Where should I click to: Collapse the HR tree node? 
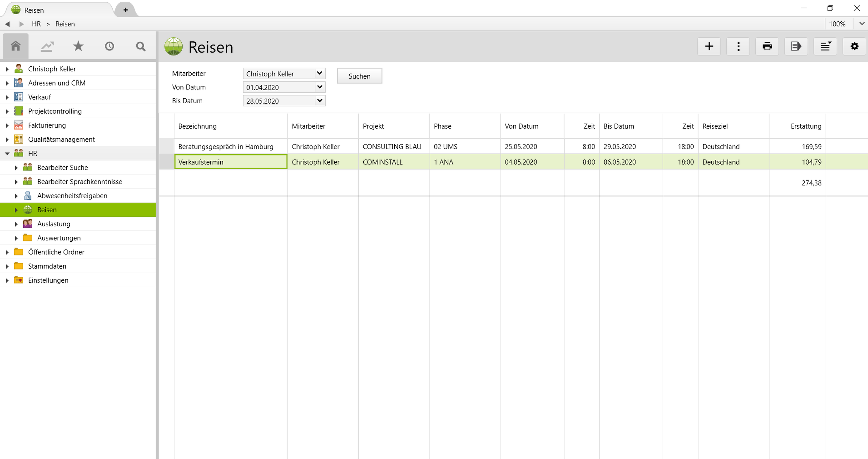tap(7, 153)
